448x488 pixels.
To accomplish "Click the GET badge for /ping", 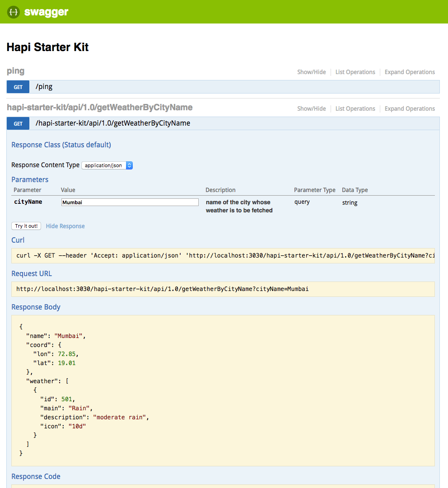I will pos(18,87).
